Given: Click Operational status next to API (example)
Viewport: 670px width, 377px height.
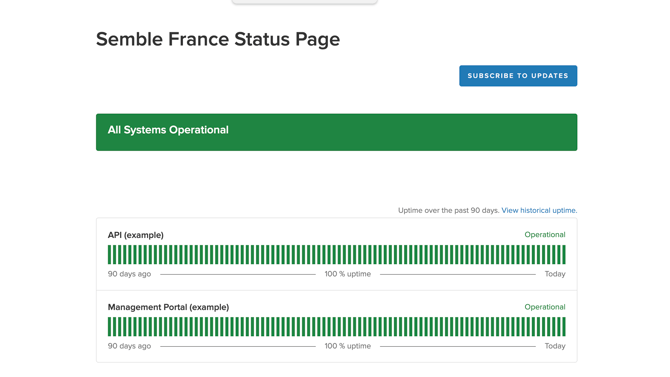Looking at the screenshot, I should (x=545, y=235).
